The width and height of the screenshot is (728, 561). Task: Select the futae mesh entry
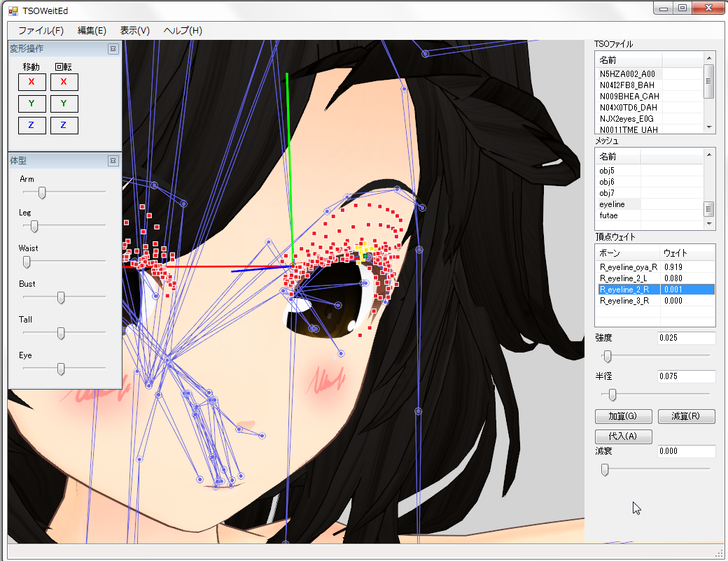coord(608,215)
